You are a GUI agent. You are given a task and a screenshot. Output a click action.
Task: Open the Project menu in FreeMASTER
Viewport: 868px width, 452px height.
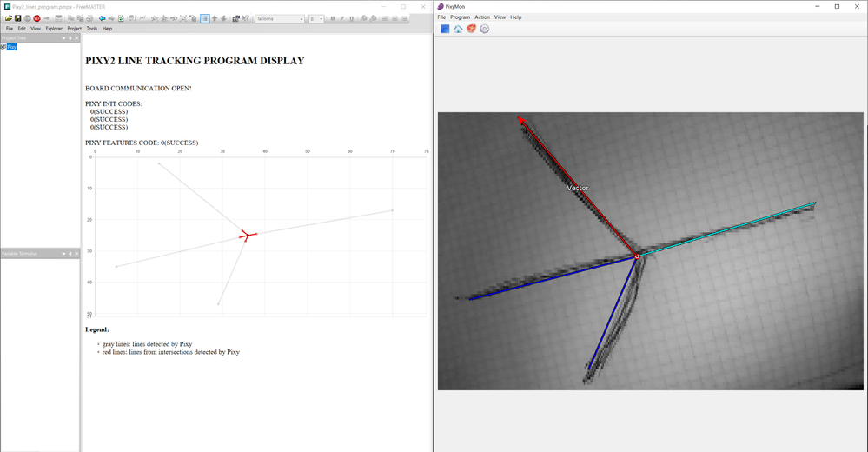click(74, 28)
